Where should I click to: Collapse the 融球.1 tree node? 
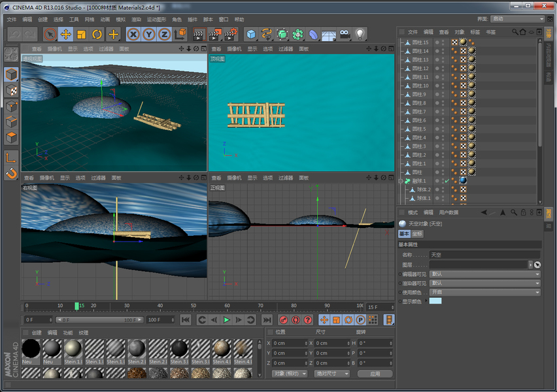(400, 181)
